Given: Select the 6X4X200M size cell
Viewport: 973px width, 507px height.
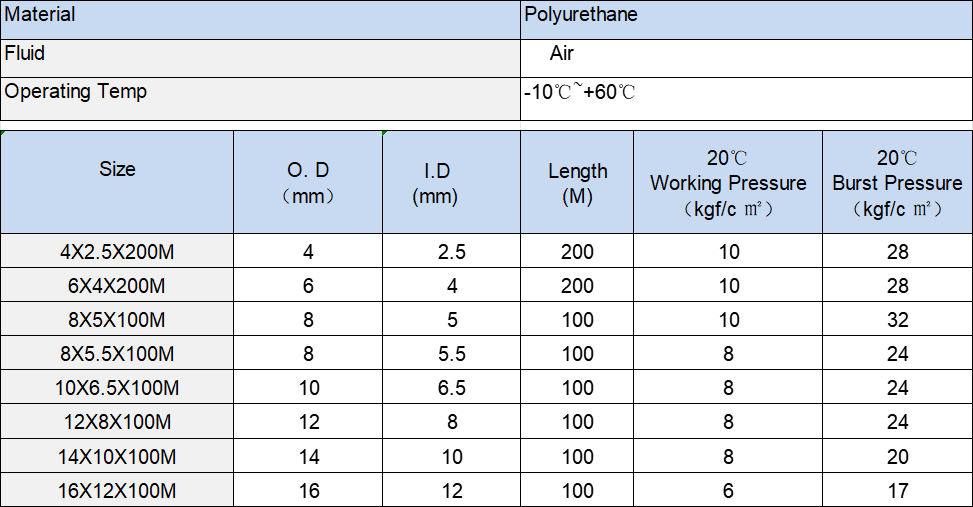Looking at the screenshot, I should pos(117,286).
